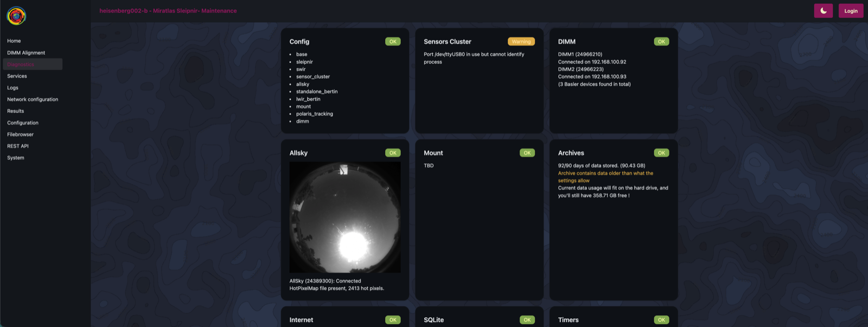The image size is (868, 327).
Task: Click the OK badge on the Timers card
Action: (661, 320)
